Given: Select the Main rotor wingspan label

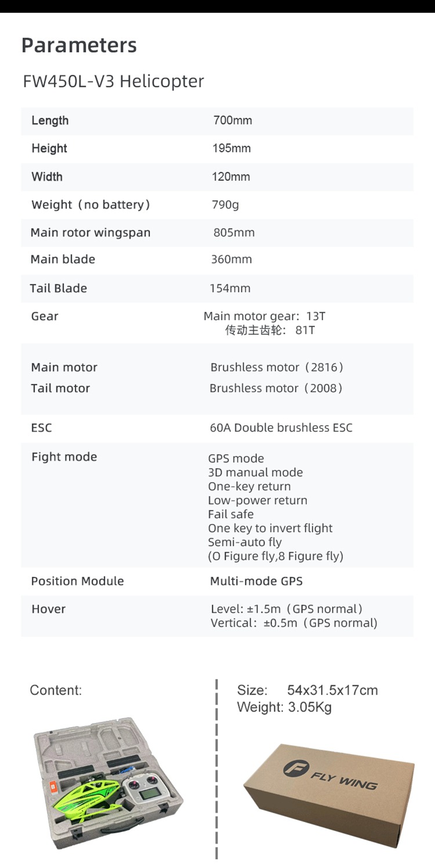Looking at the screenshot, I should tap(90, 233).
